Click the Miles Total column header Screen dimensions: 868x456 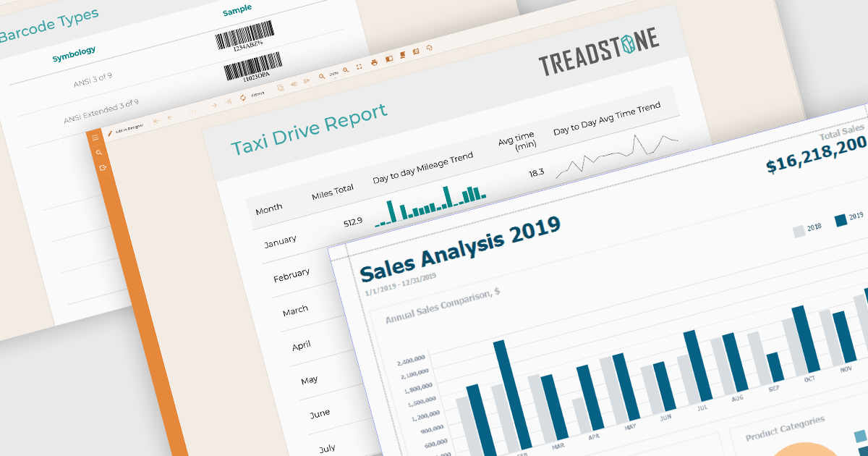[333, 191]
